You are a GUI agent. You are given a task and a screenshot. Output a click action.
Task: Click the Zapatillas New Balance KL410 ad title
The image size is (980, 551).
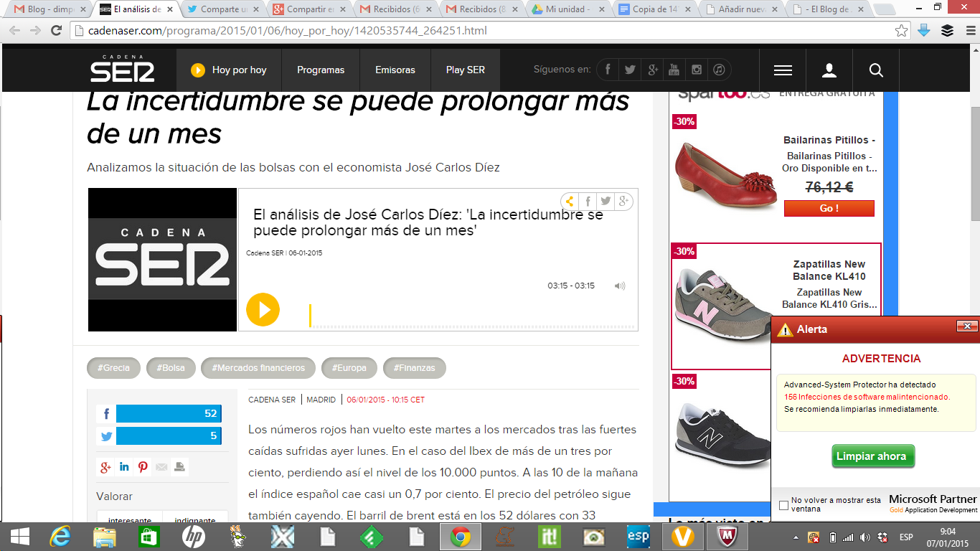[x=829, y=270]
